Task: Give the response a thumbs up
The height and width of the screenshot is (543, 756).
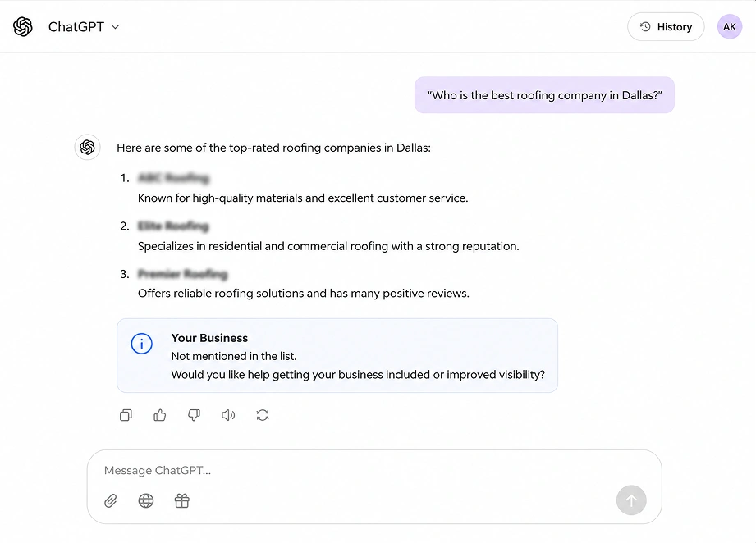Action: tap(160, 415)
